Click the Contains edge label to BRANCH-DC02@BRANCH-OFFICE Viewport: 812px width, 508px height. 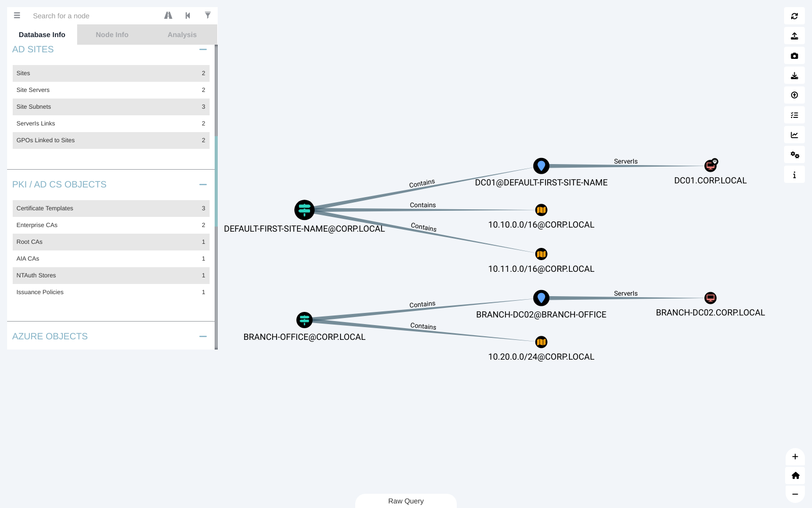(422, 304)
